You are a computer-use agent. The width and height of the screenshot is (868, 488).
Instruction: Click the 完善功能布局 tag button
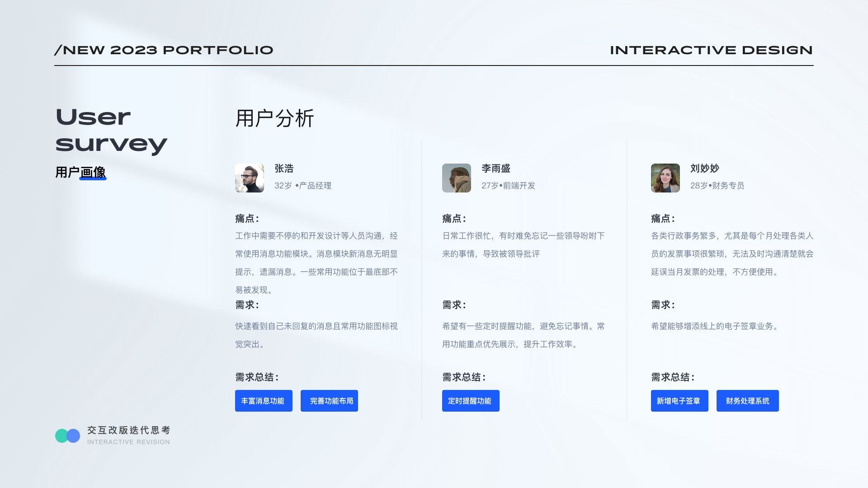tap(329, 401)
